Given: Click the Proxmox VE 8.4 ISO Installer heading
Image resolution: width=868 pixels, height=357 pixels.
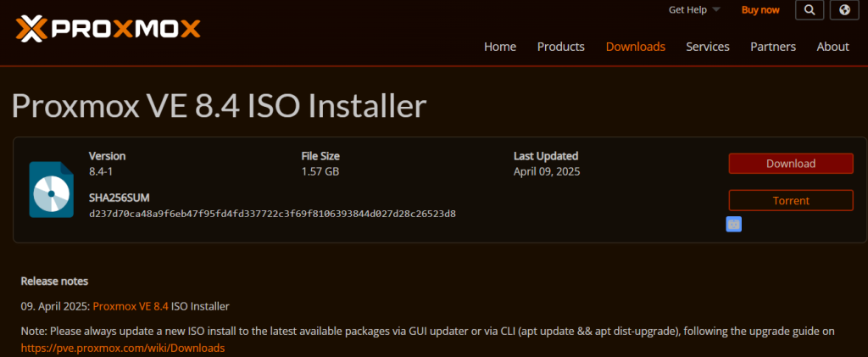Looking at the screenshot, I should tap(219, 105).
